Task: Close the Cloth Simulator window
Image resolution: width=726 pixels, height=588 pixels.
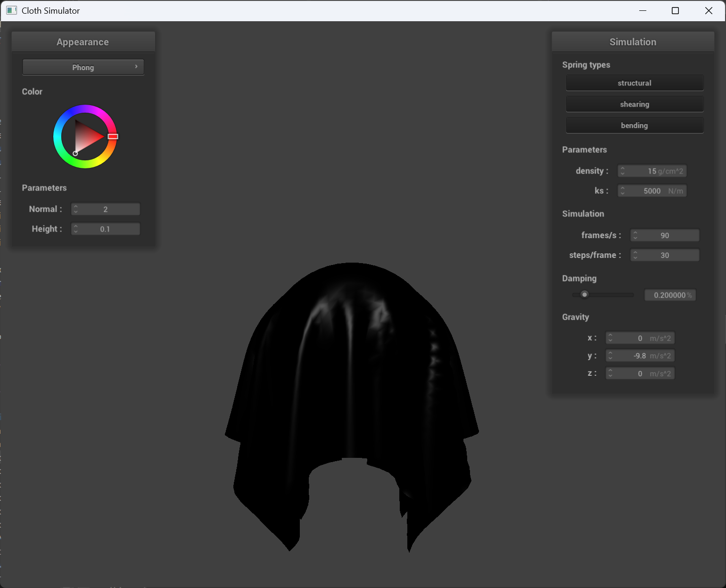Action: pos(709,10)
